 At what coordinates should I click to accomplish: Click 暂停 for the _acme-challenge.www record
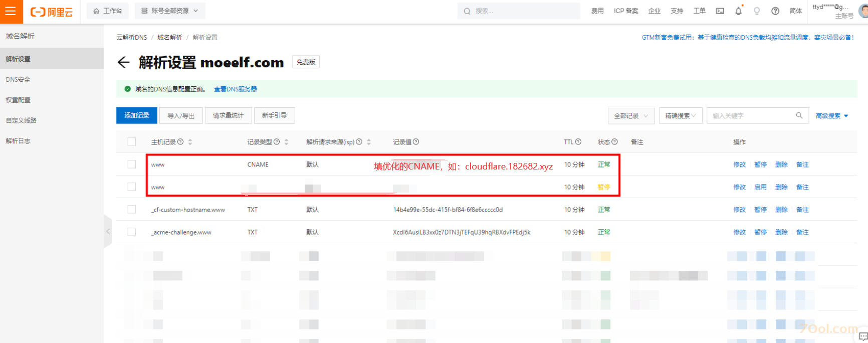coord(760,232)
